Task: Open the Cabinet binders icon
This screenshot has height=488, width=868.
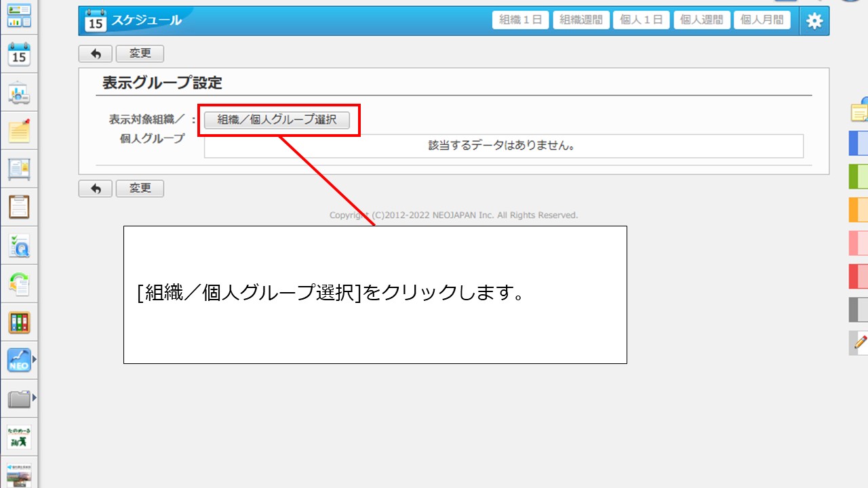Action: [18, 321]
